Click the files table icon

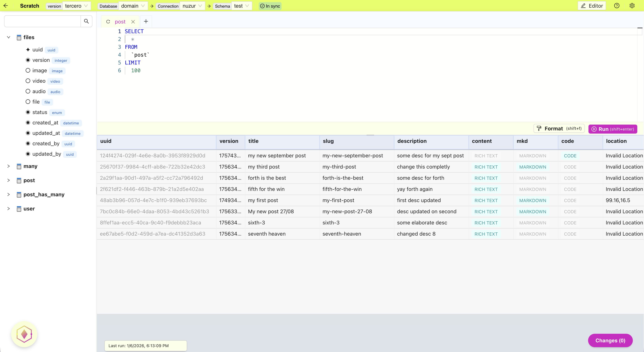[x=19, y=37]
